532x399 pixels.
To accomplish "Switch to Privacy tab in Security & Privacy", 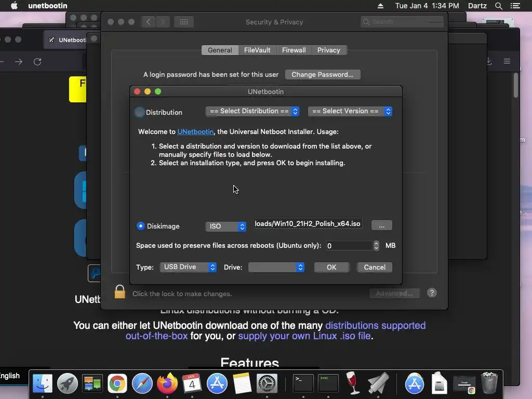I will 329,50.
